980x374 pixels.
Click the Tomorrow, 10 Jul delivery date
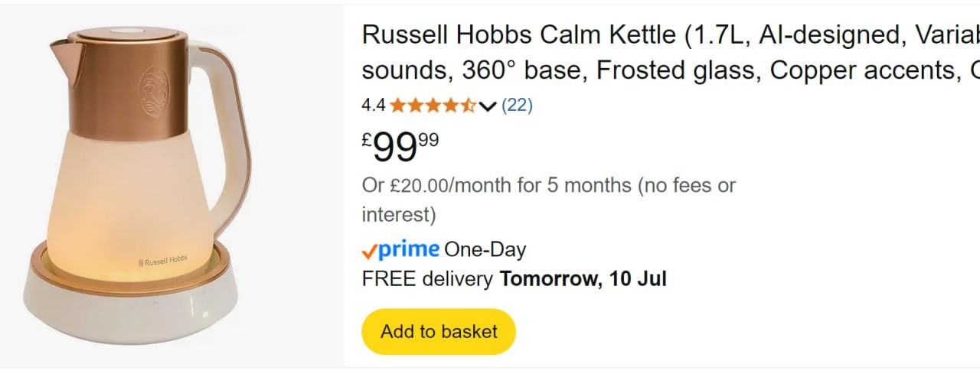point(583,279)
